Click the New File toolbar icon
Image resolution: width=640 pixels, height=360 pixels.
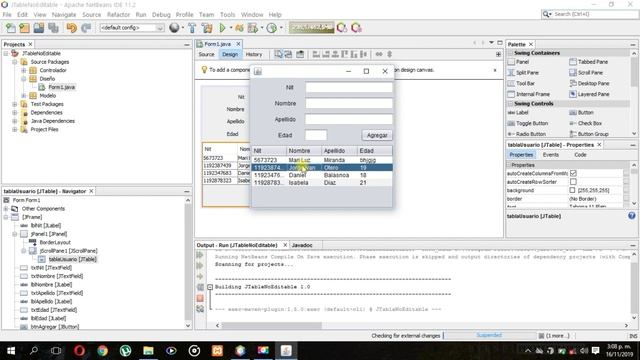[11, 28]
